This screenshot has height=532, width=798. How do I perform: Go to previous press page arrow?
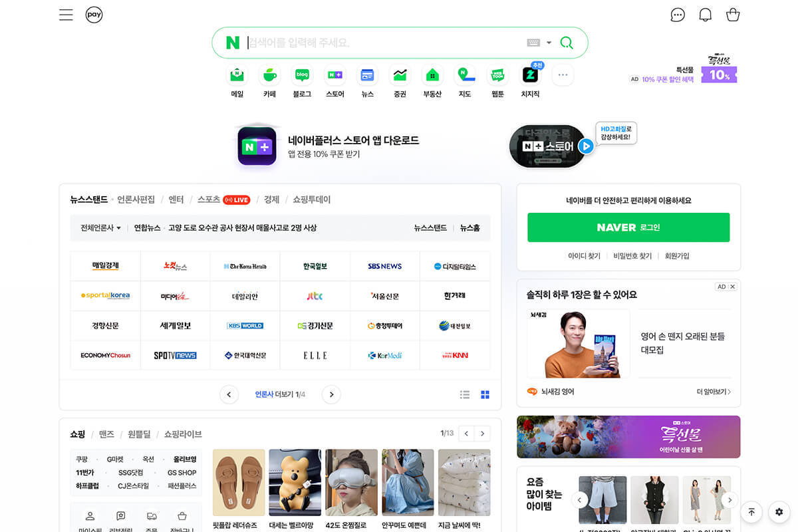coord(229,394)
